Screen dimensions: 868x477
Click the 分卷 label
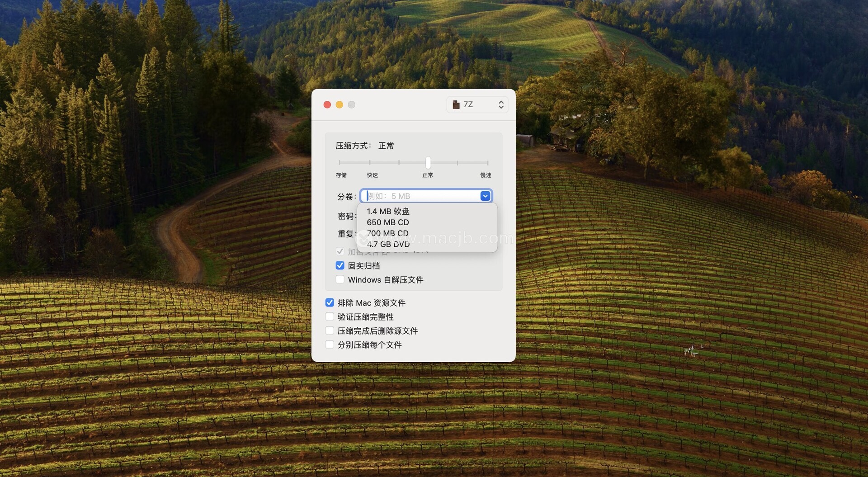(x=347, y=197)
